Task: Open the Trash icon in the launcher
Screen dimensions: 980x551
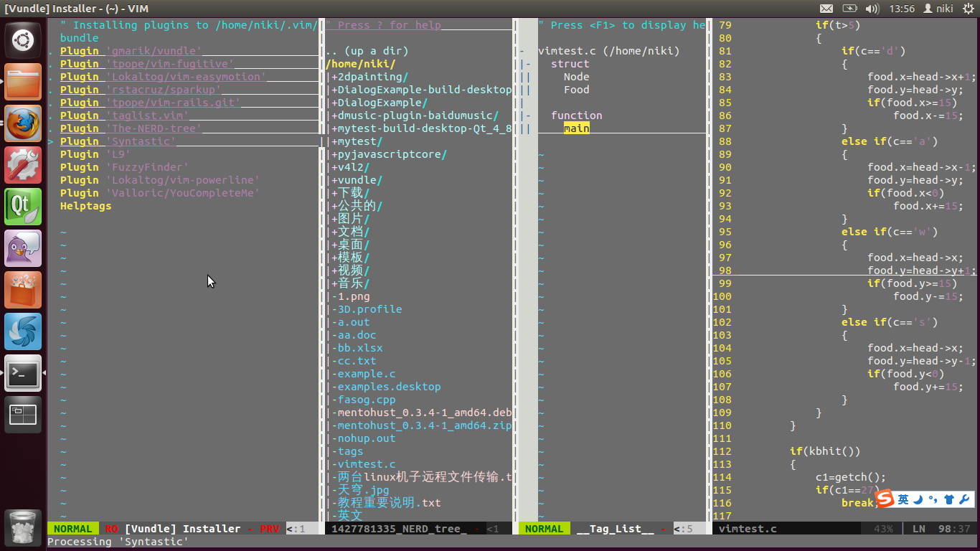Action: (23, 527)
